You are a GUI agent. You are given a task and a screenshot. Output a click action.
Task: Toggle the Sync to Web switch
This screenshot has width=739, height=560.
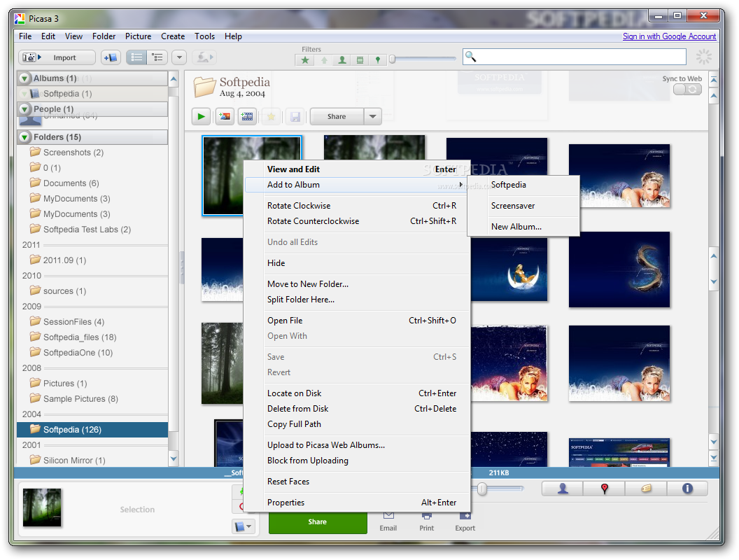(x=688, y=90)
